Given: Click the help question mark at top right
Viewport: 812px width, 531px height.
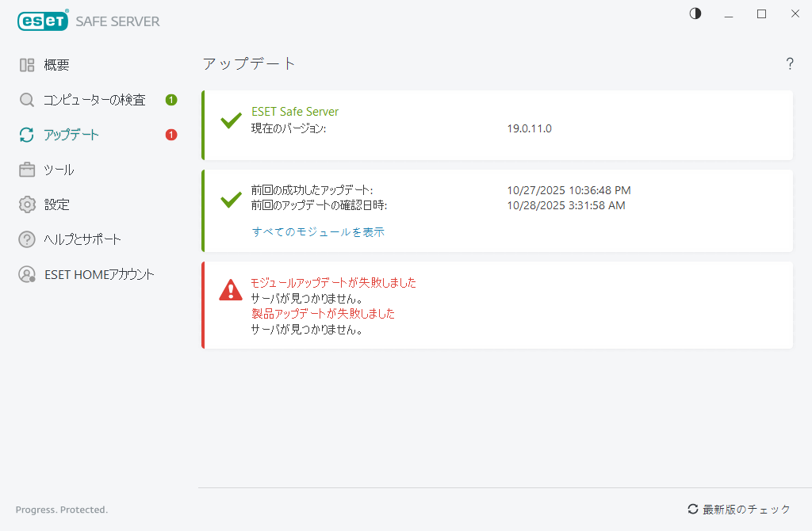Looking at the screenshot, I should pos(790,64).
